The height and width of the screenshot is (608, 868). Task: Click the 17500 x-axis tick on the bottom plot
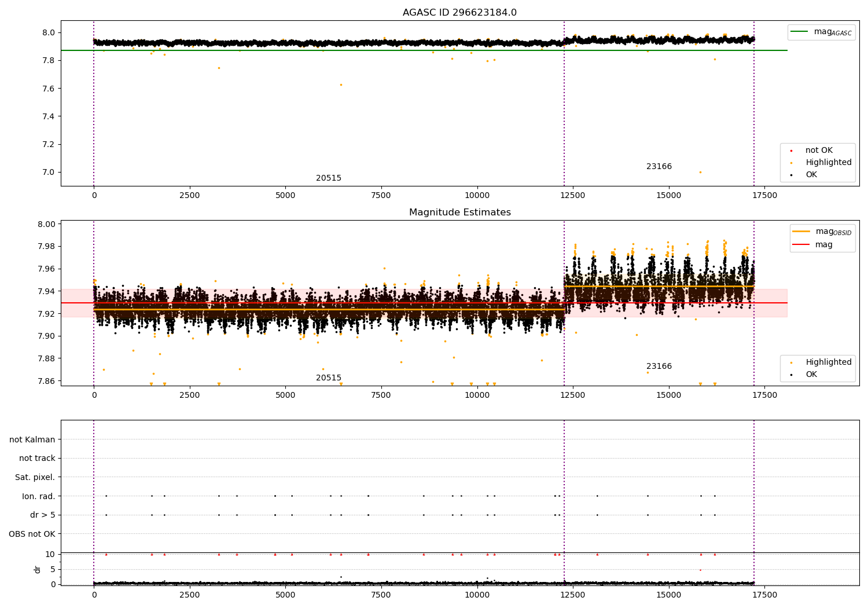[x=764, y=595]
